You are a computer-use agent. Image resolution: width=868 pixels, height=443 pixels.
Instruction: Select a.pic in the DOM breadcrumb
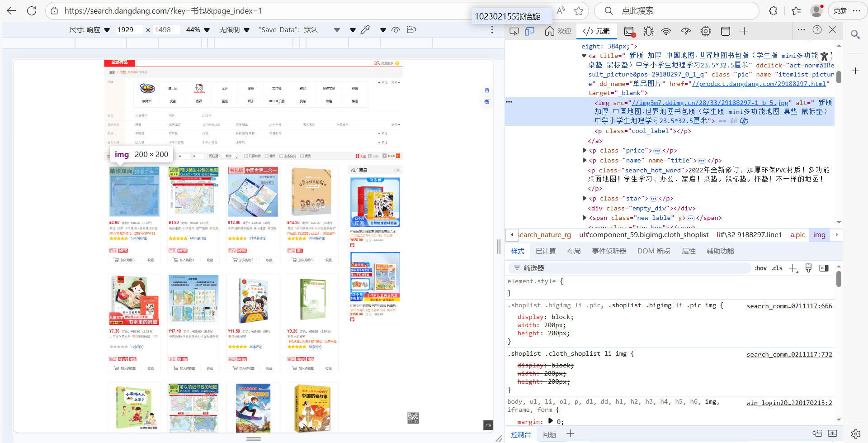[x=797, y=235]
